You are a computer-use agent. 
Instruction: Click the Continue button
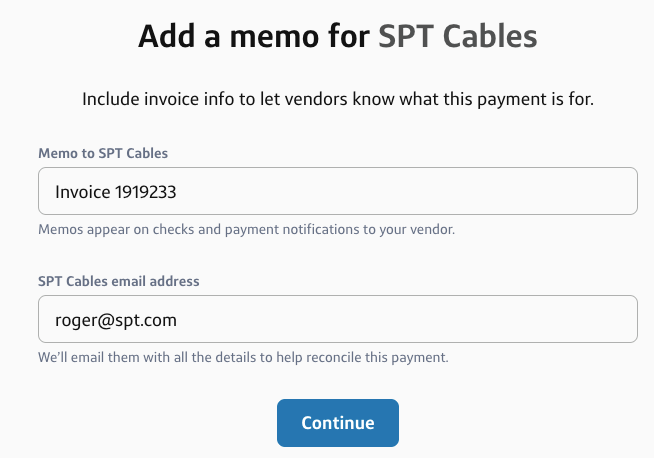tap(337, 423)
